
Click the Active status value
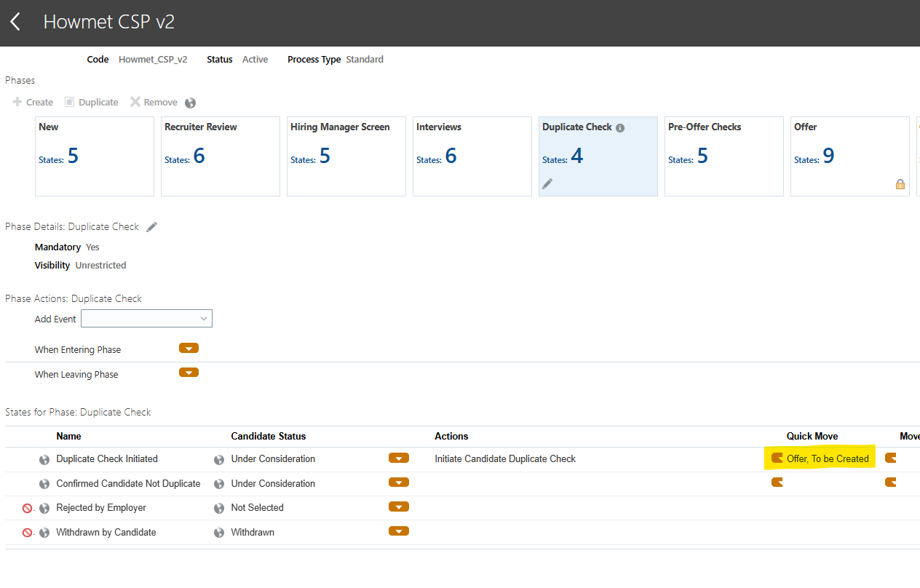pyautogui.click(x=255, y=60)
